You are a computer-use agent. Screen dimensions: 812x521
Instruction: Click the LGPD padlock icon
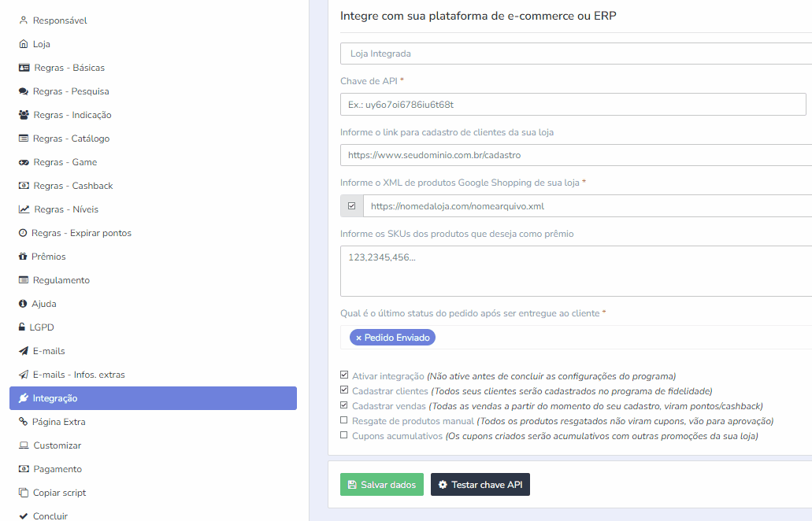pyautogui.click(x=22, y=327)
